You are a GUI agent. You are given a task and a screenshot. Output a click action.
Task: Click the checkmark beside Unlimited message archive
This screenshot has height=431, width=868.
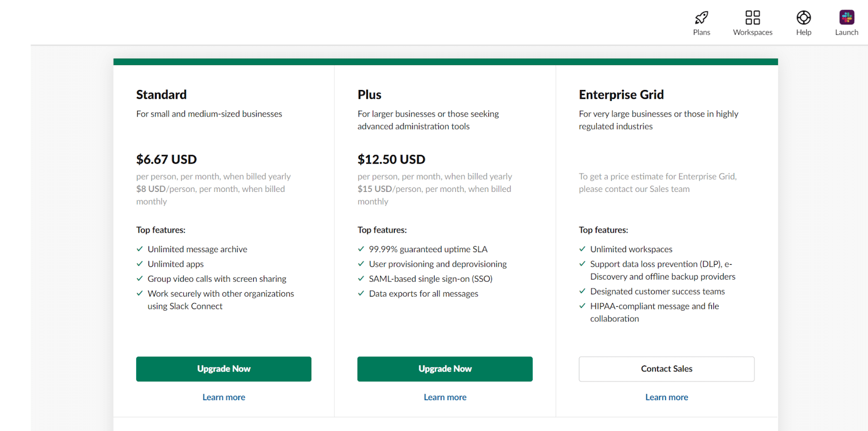[139, 249]
